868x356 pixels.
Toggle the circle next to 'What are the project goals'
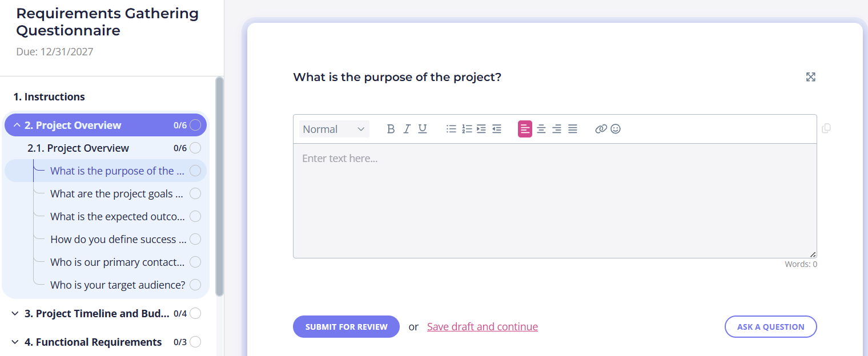195,193
